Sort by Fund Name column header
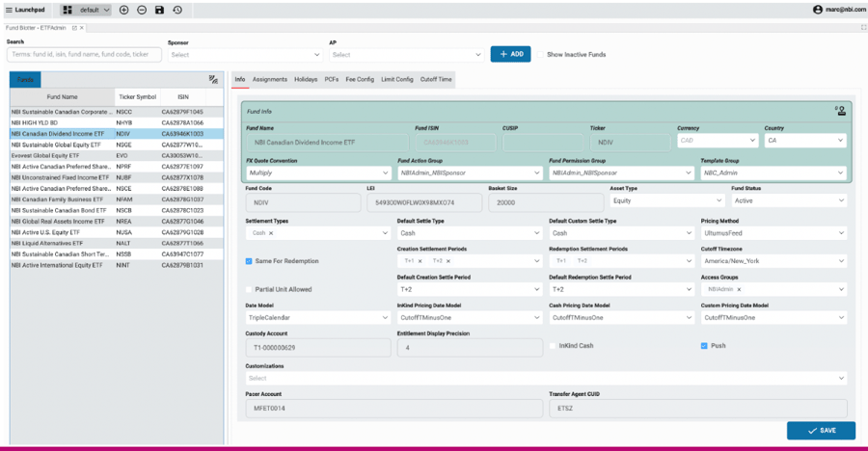 62,96
